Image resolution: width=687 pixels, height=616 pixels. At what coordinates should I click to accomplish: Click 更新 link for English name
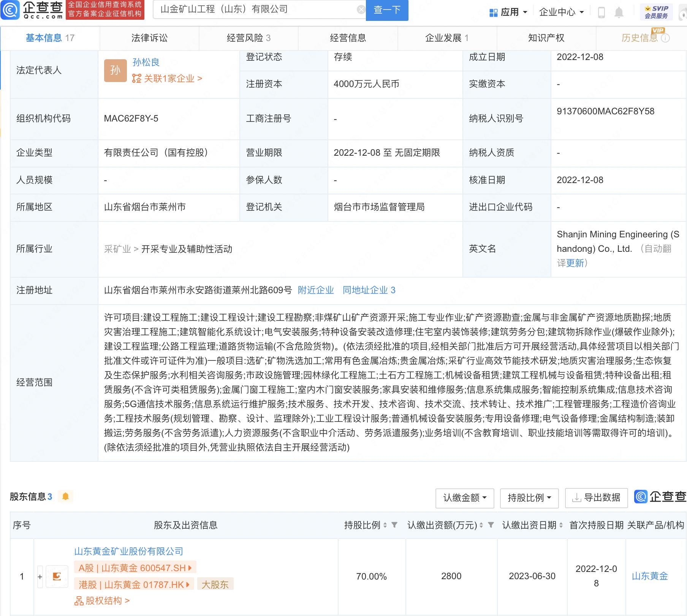575,263
